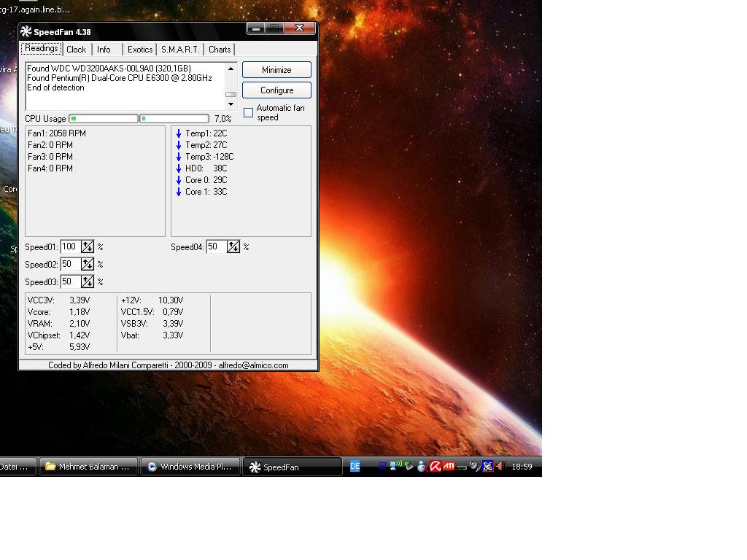747x560 pixels.
Task: Click the second CPU Usage bar
Action: pyautogui.click(x=174, y=119)
